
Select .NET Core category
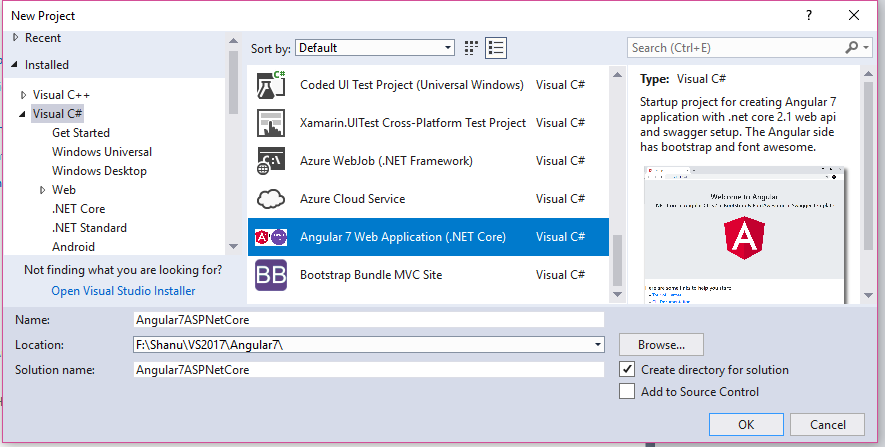tap(78, 209)
